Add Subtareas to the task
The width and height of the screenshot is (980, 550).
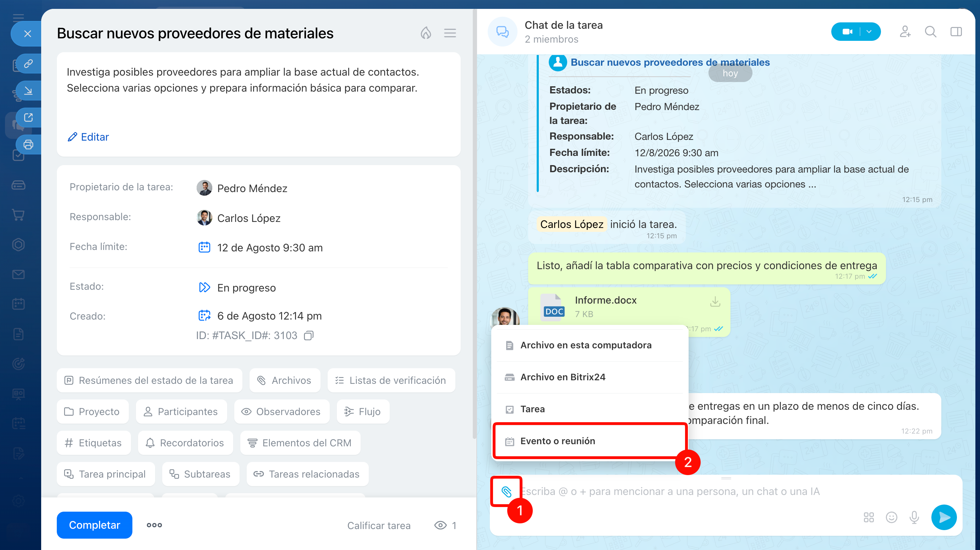201,474
